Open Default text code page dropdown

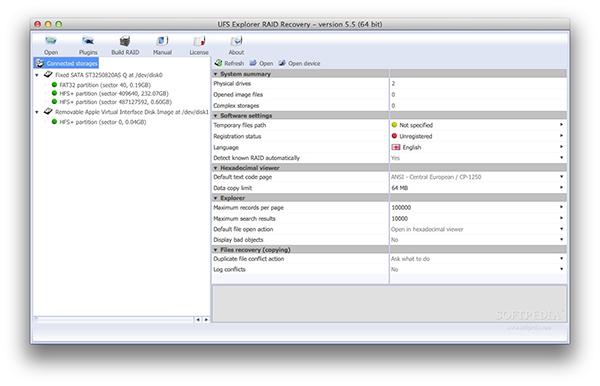point(561,177)
